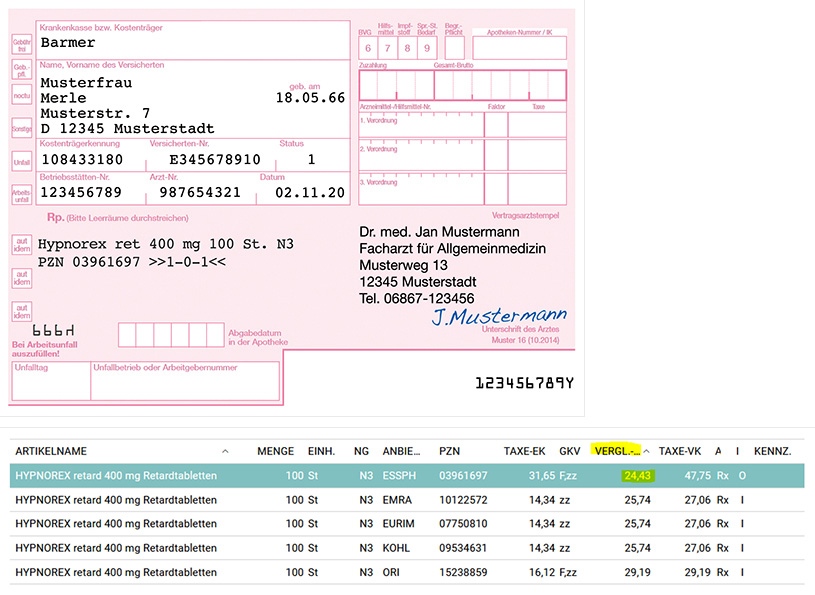
Task: Tick the 'aut idem' box beside Hypnorex ret line
Action: pyautogui.click(x=22, y=245)
